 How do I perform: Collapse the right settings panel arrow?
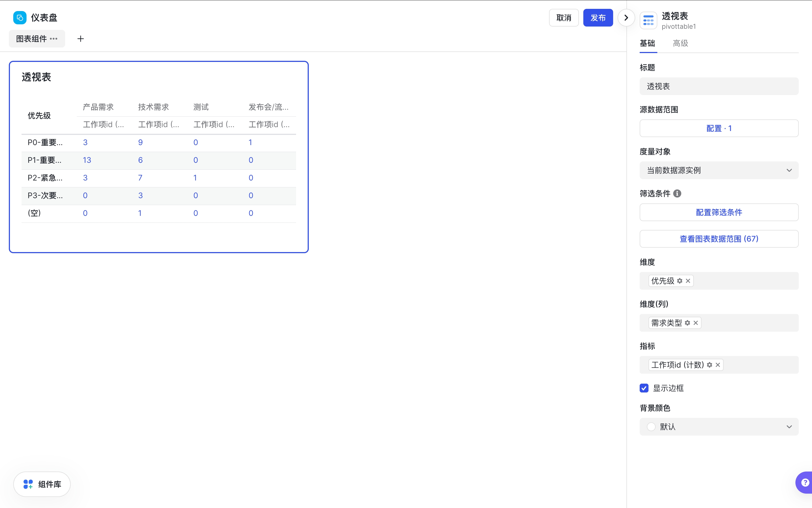pyautogui.click(x=626, y=17)
